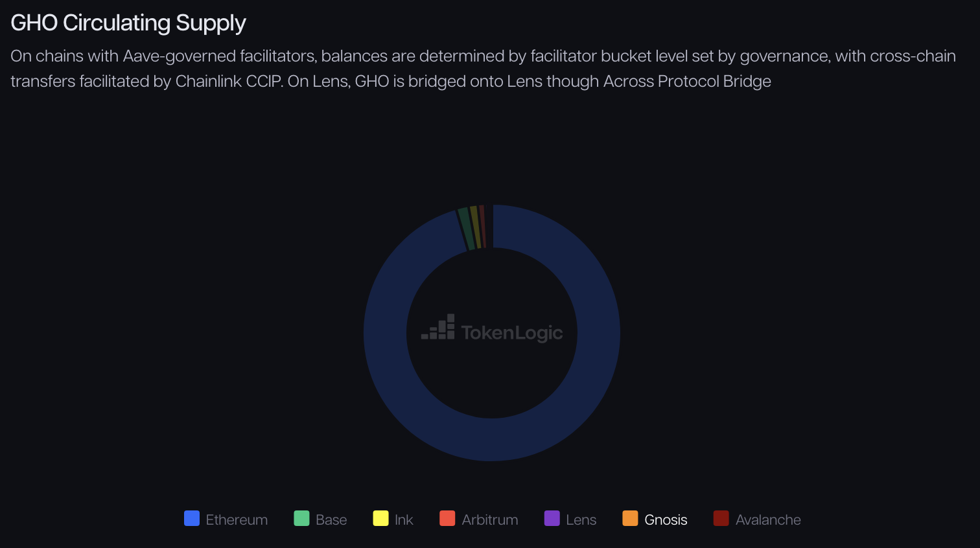980x548 pixels.
Task: Click the red Arbitrum legend swatch
Action: (x=447, y=518)
